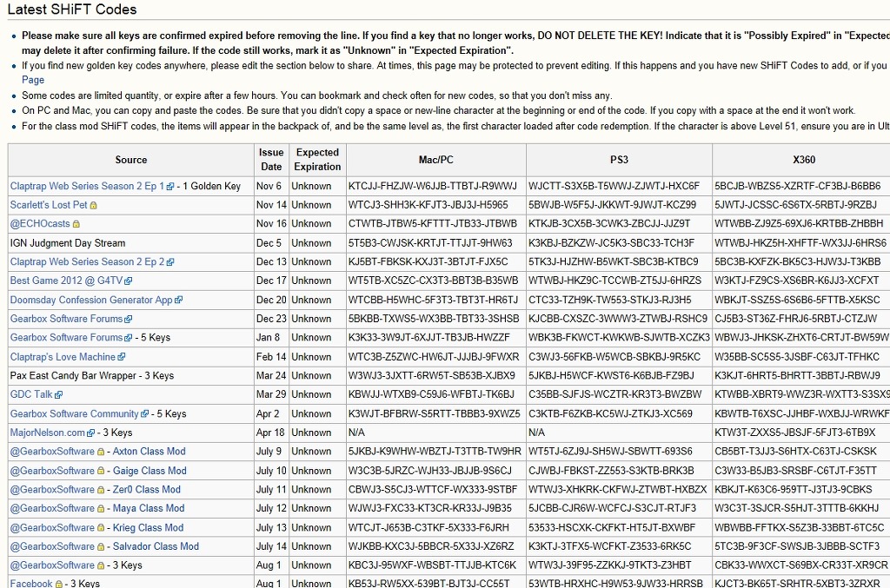Click the lock icon beside Facebook
The width and height of the screenshot is (890, 588).
[58, 584]
